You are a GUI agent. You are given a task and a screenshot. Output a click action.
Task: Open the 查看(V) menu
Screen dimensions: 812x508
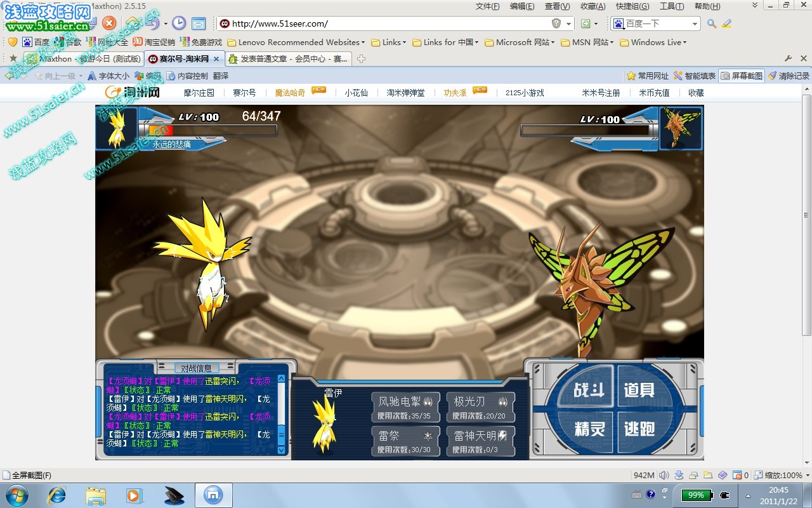coord(558,6)
